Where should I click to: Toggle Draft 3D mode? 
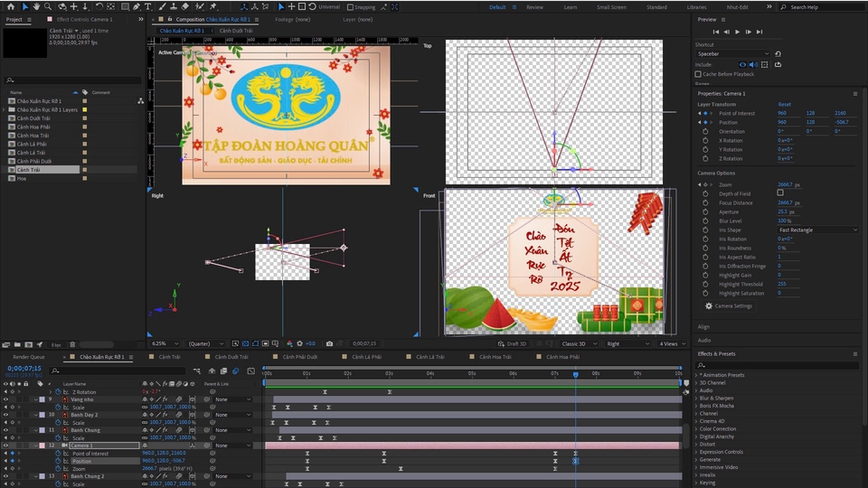pos(512,343)
